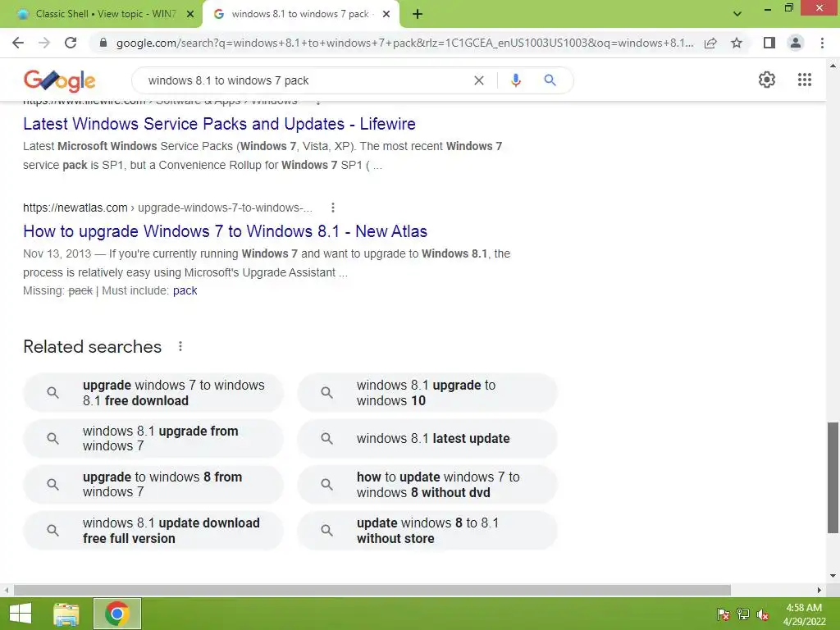The width and height of the screenshot is (840, 630).
Task: Start voice search with microphone
Action: [515, 80]
